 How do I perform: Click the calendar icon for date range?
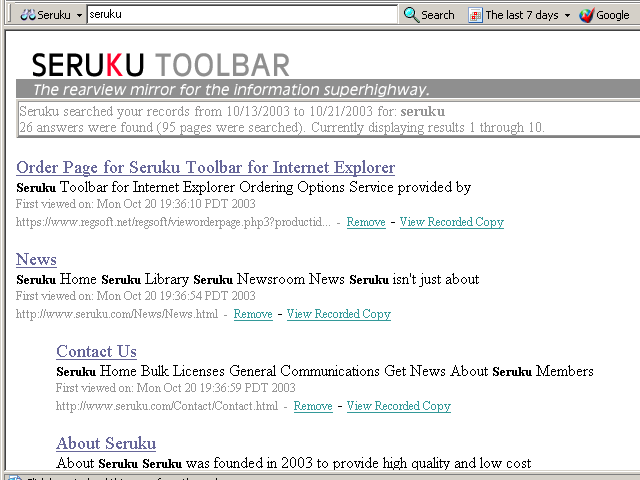click(475, 16)
